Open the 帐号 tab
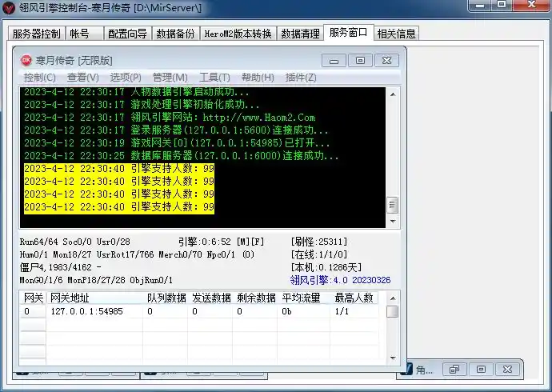 pyautogui.click(x=85, y=34)
